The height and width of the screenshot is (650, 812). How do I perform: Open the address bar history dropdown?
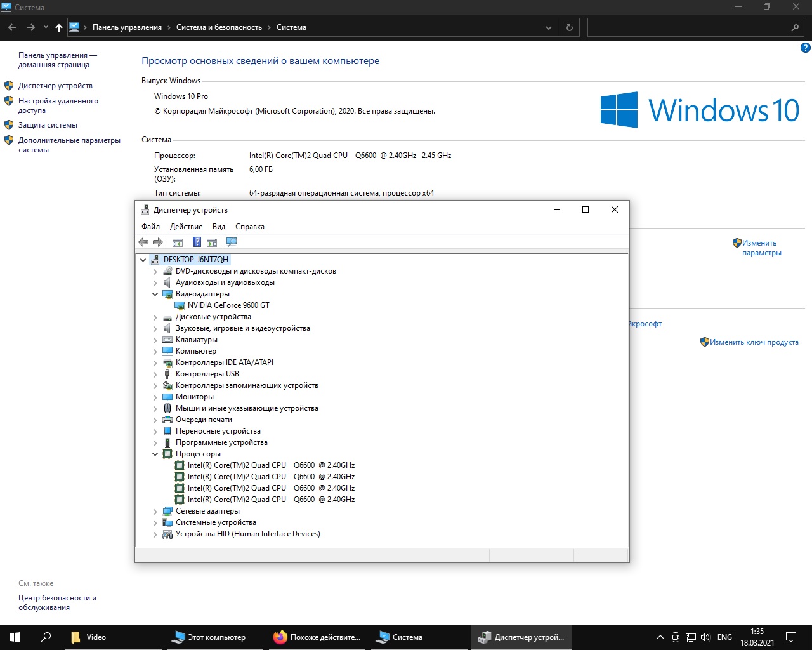coord(549,27)
